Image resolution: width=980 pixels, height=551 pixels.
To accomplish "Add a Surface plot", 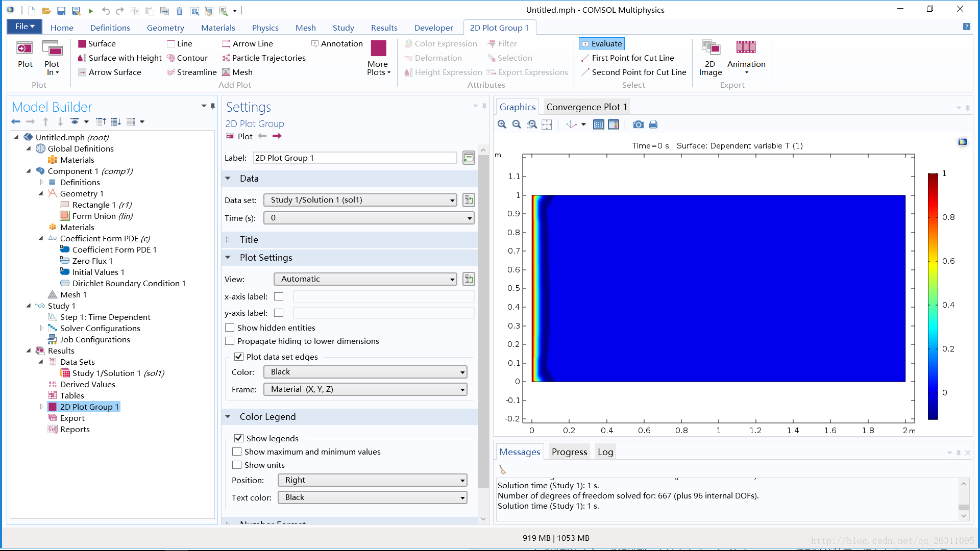I will point(96,44).
